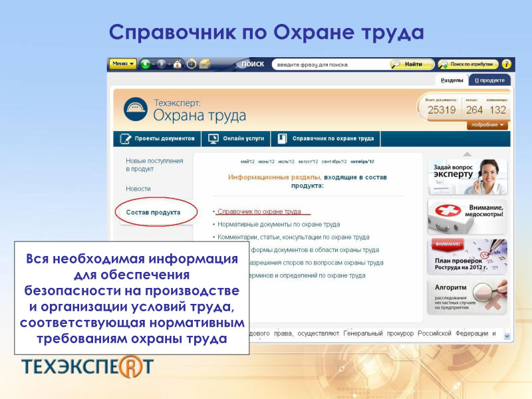Click the up arrow above the banners
The width and height of the screenshot is (532, 399).
[467, 154]
